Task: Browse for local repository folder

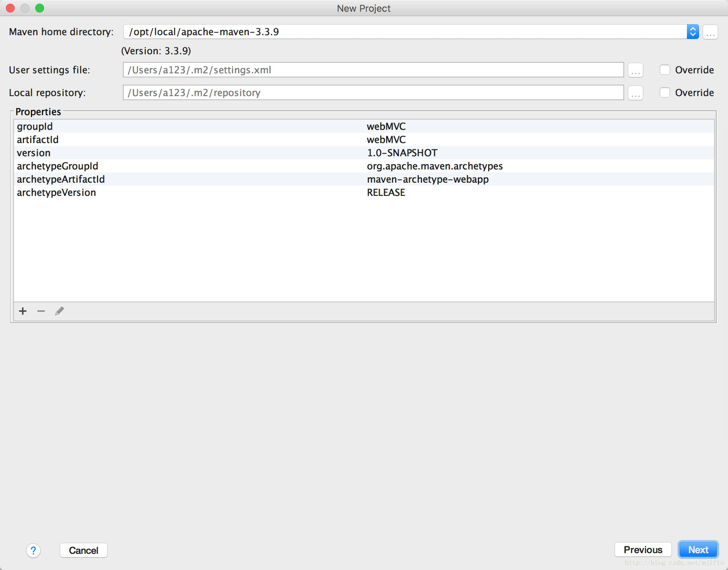Action: pyautogui.click(x=636, y=93)
